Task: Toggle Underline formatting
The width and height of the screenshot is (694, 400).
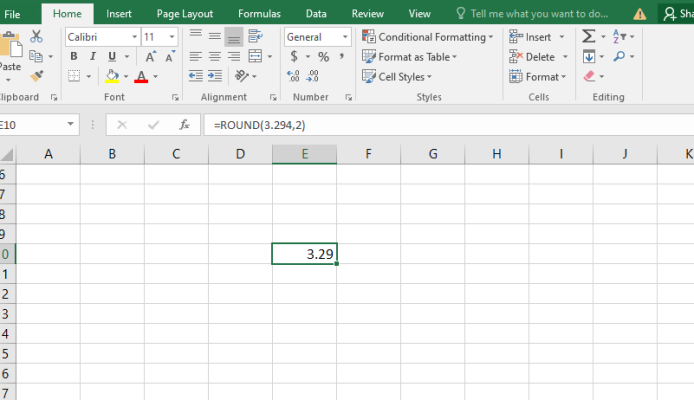Action: 112,56
